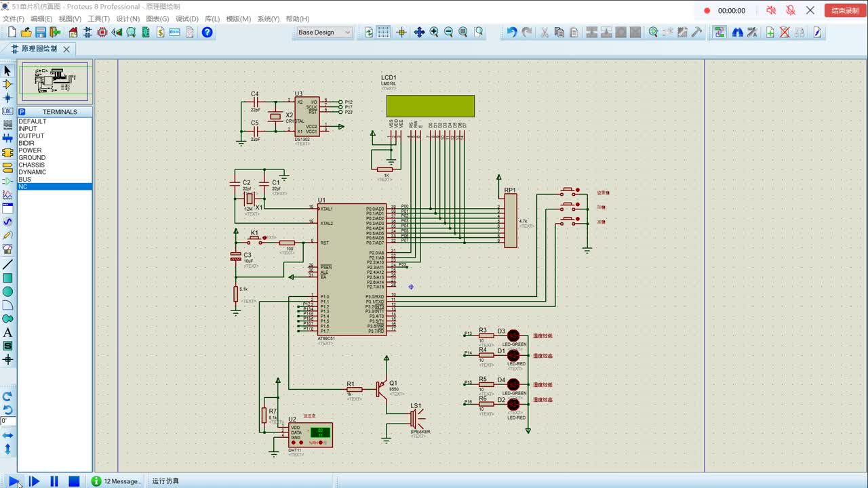Click the schematic overview thumbnail
868x488 pixels.
(54, 81)
